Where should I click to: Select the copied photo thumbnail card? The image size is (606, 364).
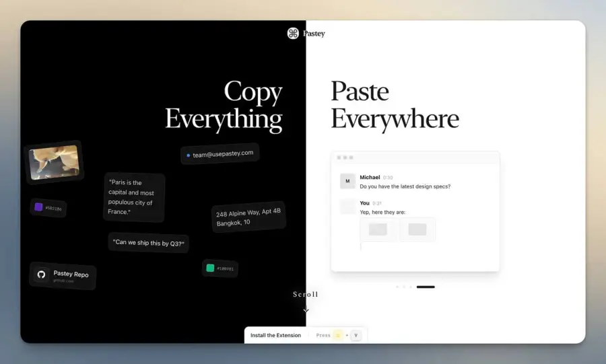click(x=54, y=162)
